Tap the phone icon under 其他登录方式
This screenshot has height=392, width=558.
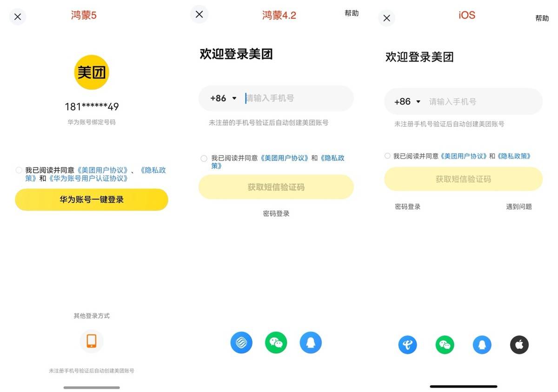[91, 341]
